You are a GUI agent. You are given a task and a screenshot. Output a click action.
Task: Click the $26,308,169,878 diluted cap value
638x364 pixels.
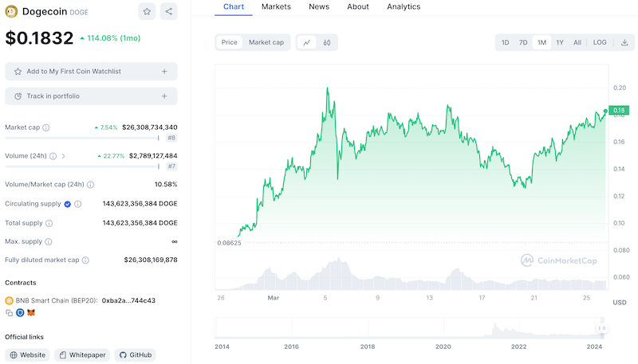coord(151,260)
